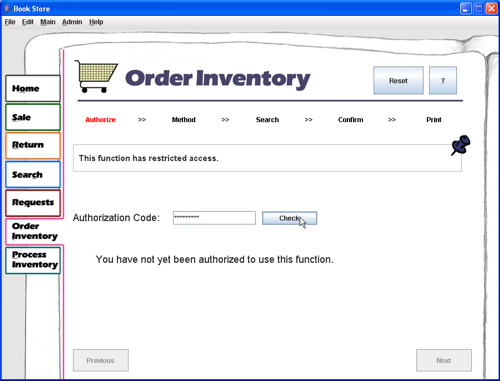
Task: Click the Java app icon in title bar
Action: (x=7, y=8)
